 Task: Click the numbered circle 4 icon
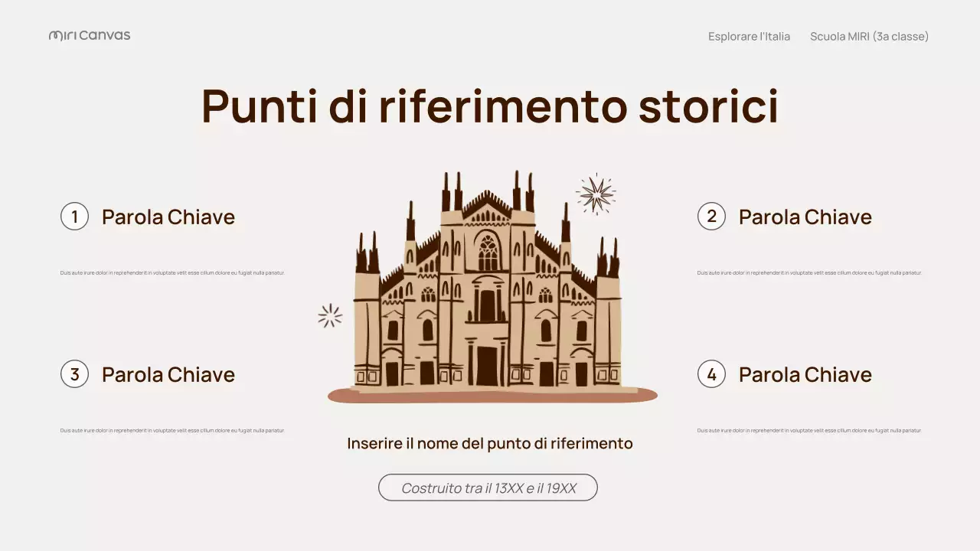[x=711, y=373]
